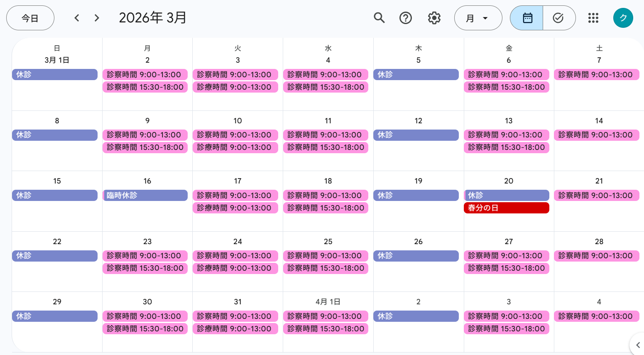This screenshot has height=355, width=644.
Task: Go to next month arrow
Action: pyautogui.click(x=97, y=18)
